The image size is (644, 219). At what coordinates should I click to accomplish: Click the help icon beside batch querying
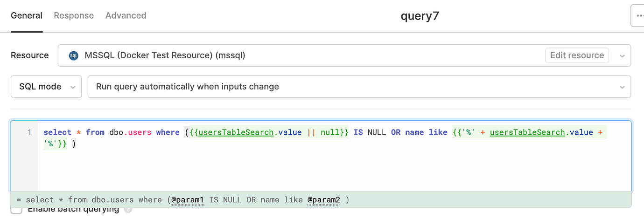tap(128, 210)
